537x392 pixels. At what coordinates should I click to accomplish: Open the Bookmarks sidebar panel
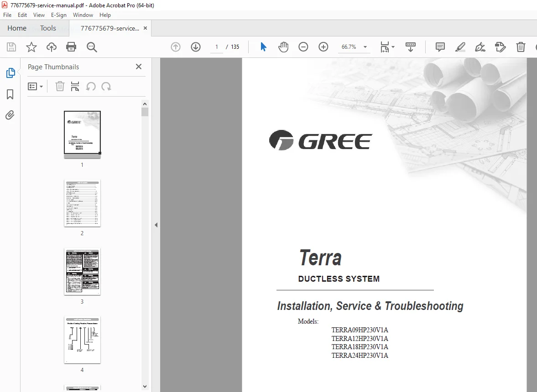[10, 94]
